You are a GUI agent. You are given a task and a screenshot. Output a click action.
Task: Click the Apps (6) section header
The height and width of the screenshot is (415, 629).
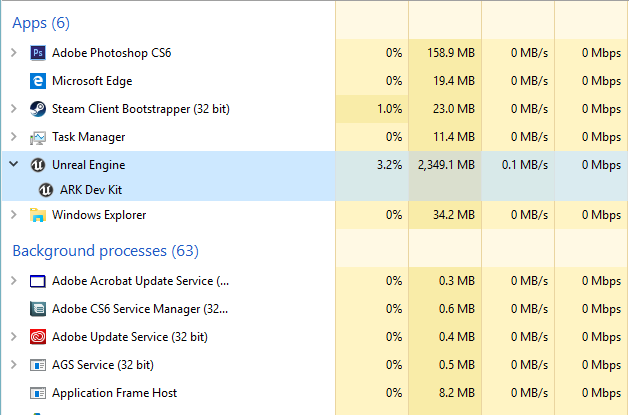(41, 22)
